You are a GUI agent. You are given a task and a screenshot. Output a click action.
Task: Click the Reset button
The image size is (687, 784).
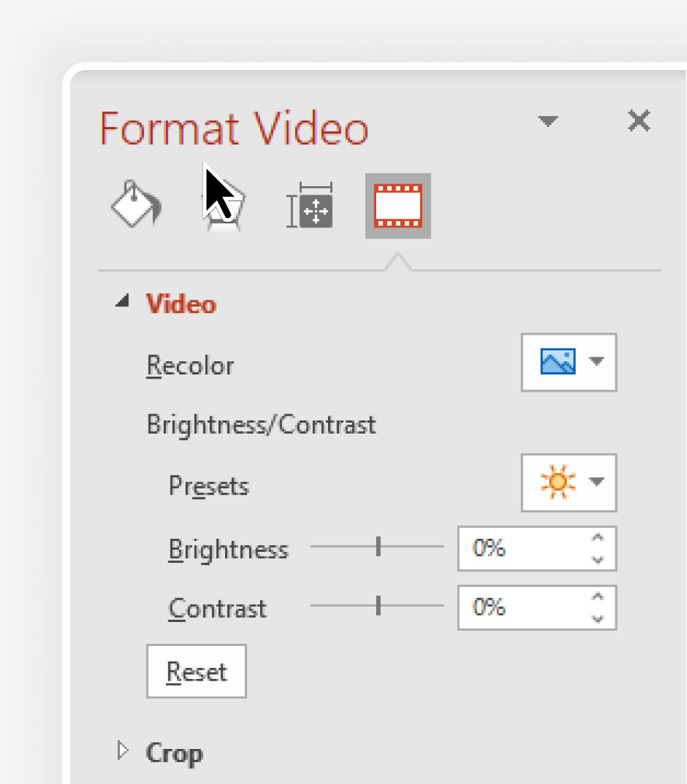196,671
